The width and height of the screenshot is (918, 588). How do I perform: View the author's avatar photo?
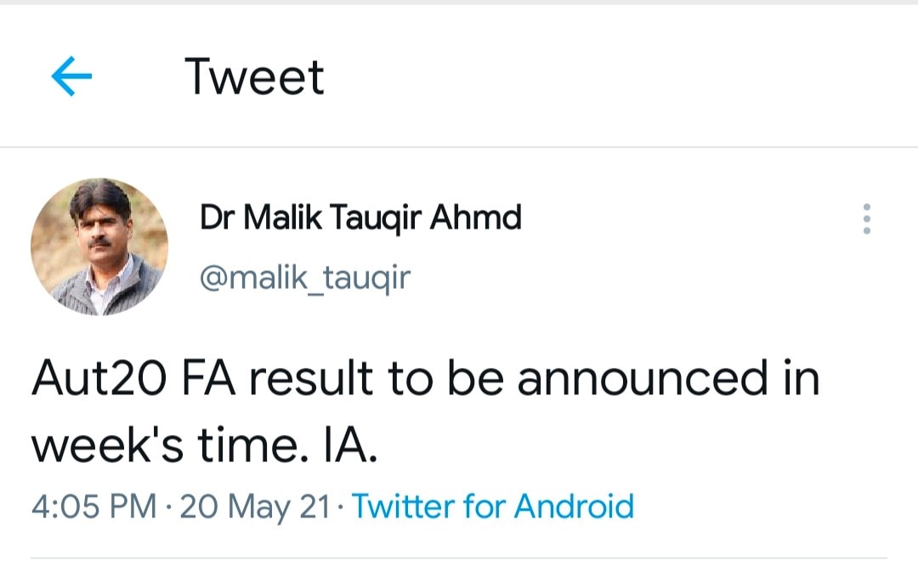tap(99, 247)
